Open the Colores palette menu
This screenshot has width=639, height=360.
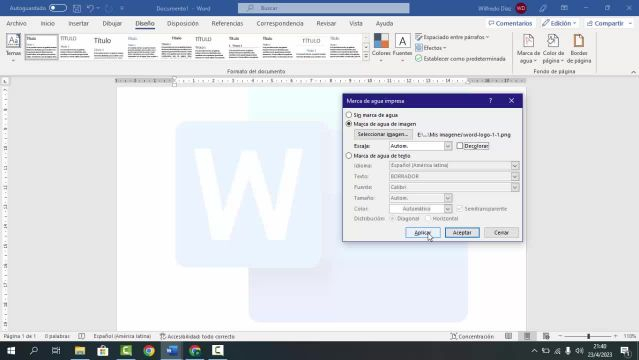tap(381, 48)
